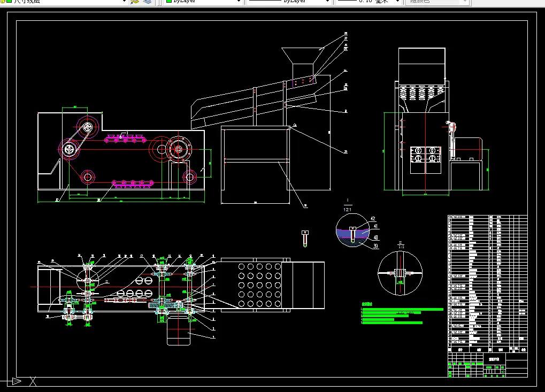
Task: Select the motor outline below the plan view
Action: click(179, 330)
